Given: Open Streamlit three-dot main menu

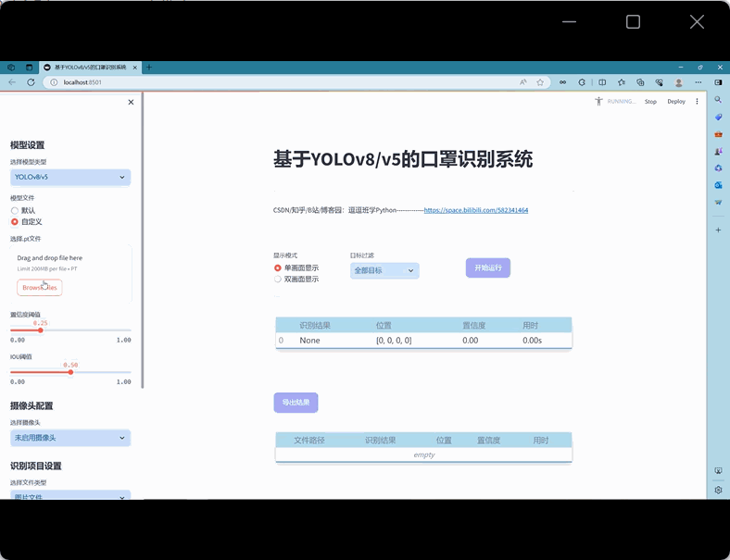Looking at the screenshot, I should [697, 102].
